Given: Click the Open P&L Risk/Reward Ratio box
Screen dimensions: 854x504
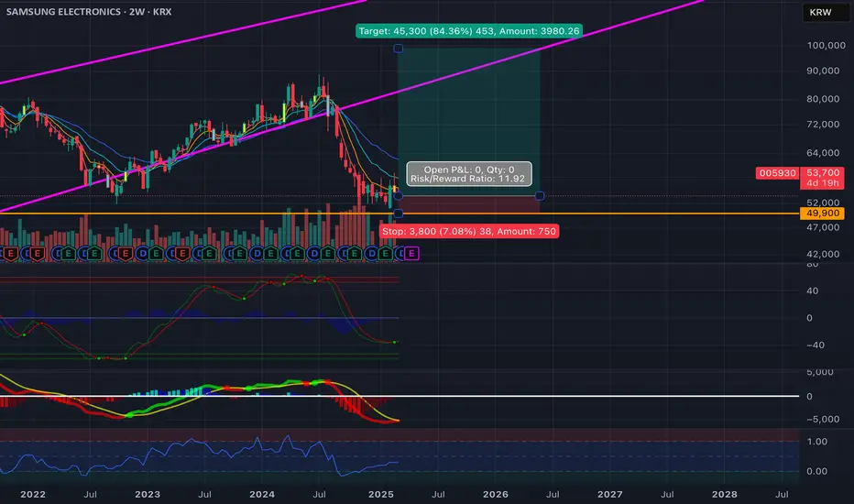Looking at the screenshot, I should coord(469,174).
